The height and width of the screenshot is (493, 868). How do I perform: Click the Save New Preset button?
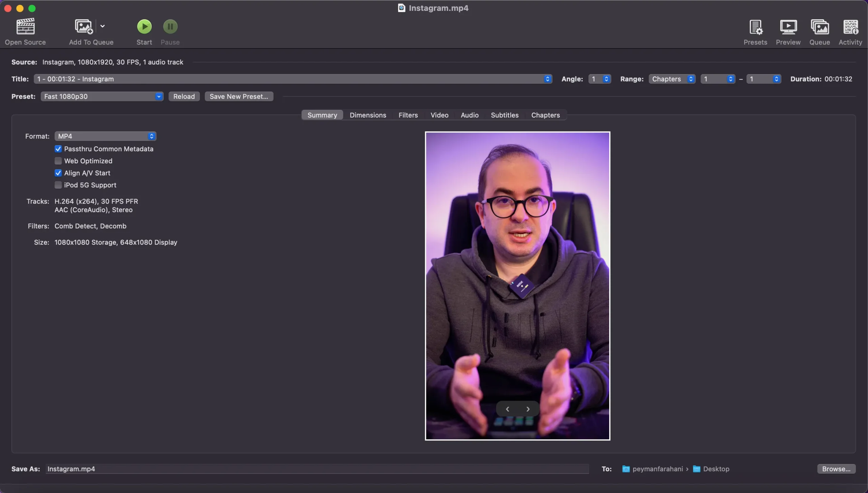(239, 97)
